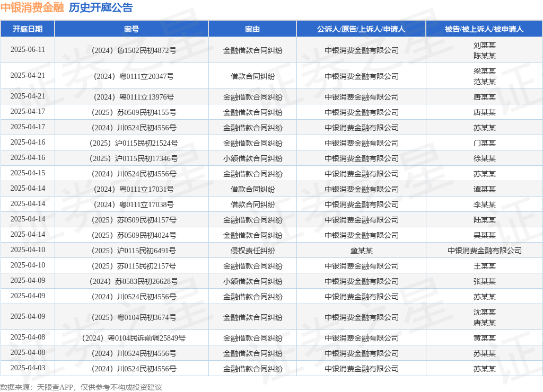Click 小额借款合同纠纷 in 徐某某 row
Viewport: 543px width, 392px height.
252,158
